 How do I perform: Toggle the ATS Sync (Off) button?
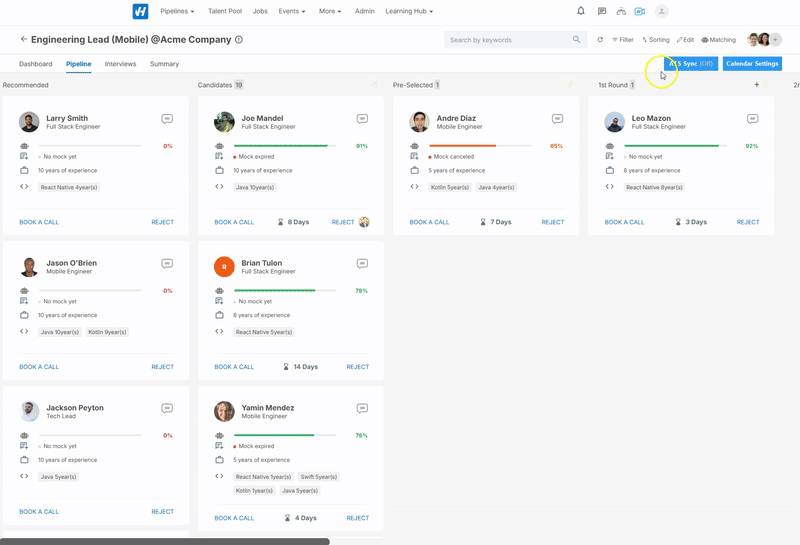coord(691,64)
